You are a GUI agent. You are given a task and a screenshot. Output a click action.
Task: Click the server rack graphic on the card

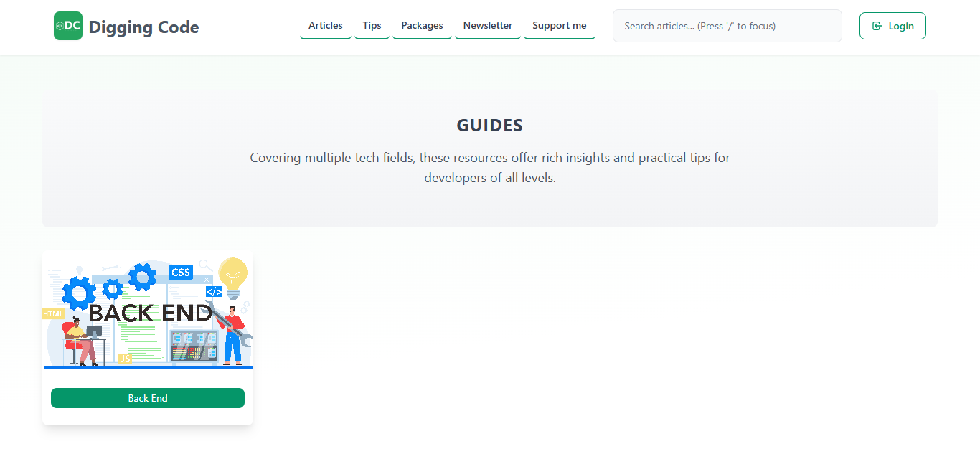[x=194, y=346]
